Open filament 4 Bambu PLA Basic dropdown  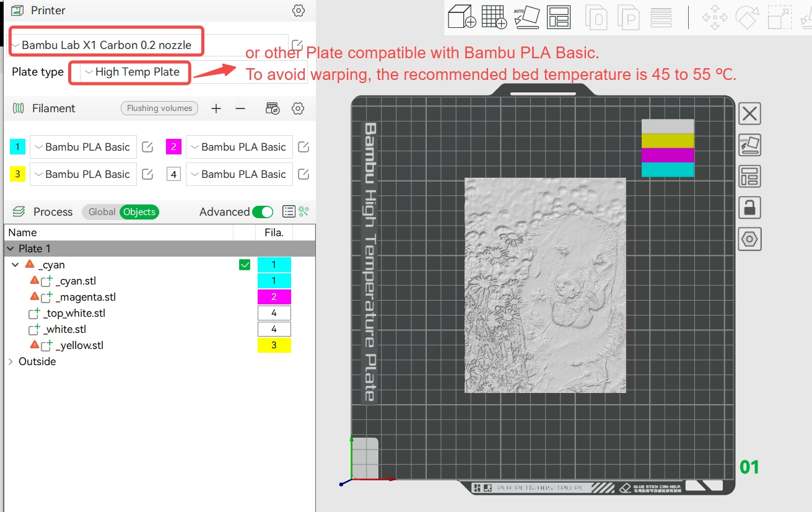[x=239, y=174]
